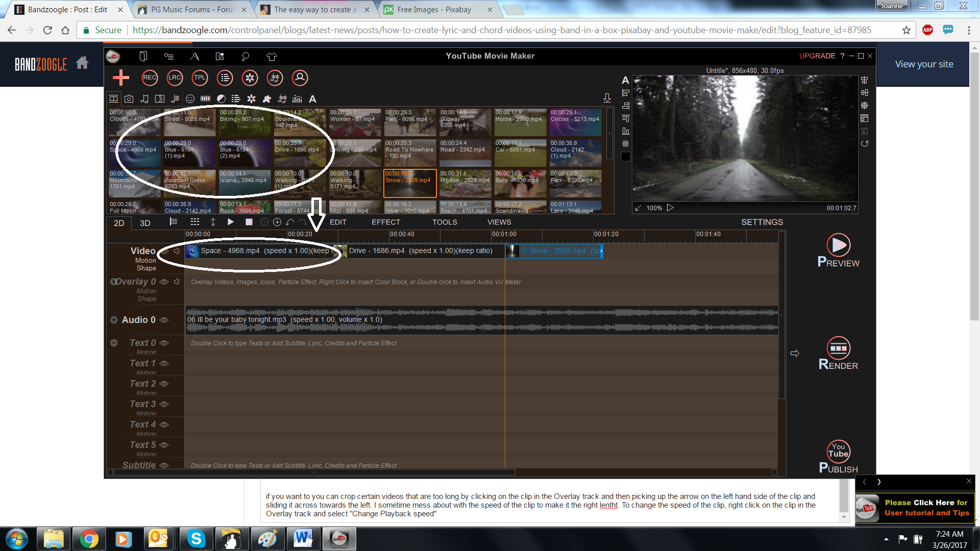980x551 pixels.
Task: Click the zoom in plus on timeline toolbar
Action: coord(277,222)
